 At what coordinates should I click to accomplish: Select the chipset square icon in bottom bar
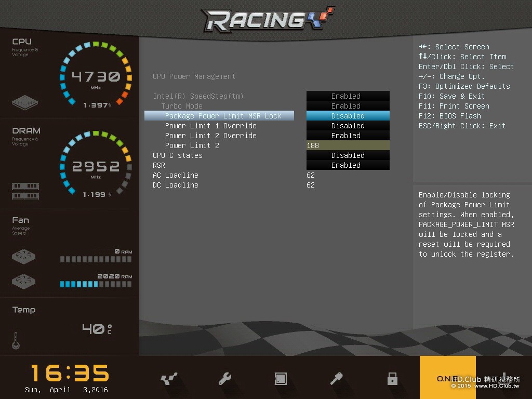tap(281, 378)
